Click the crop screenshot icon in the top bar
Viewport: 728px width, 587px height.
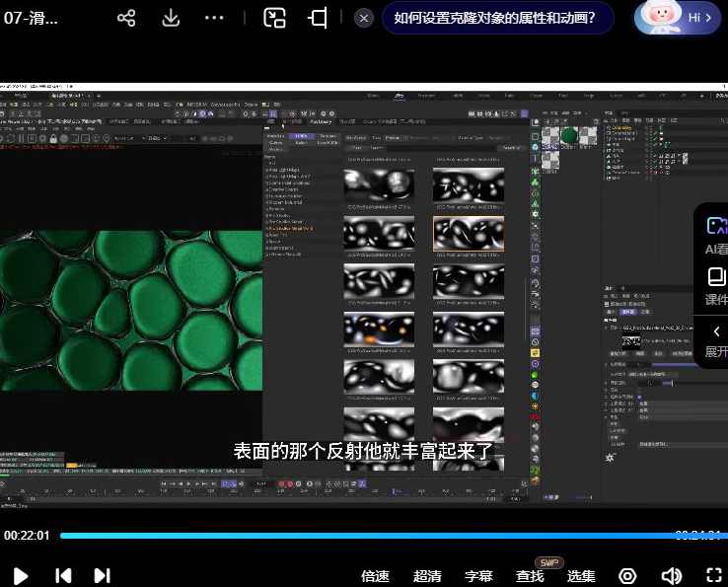[318, 18]
